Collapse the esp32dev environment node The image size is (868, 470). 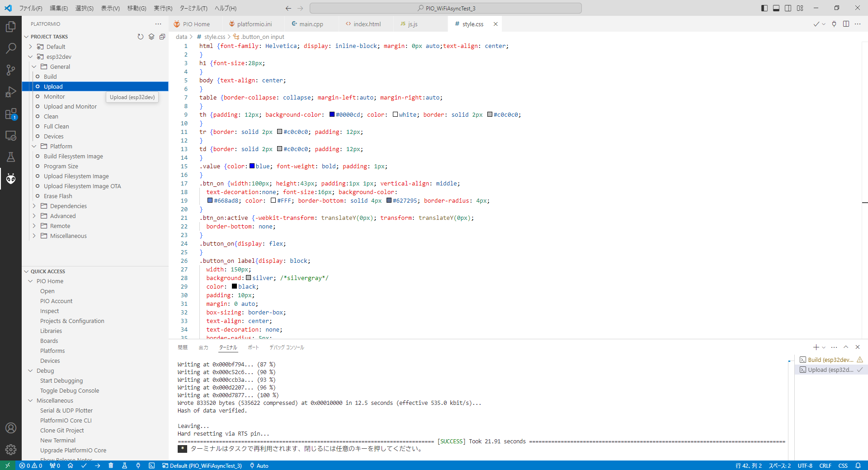30,57
